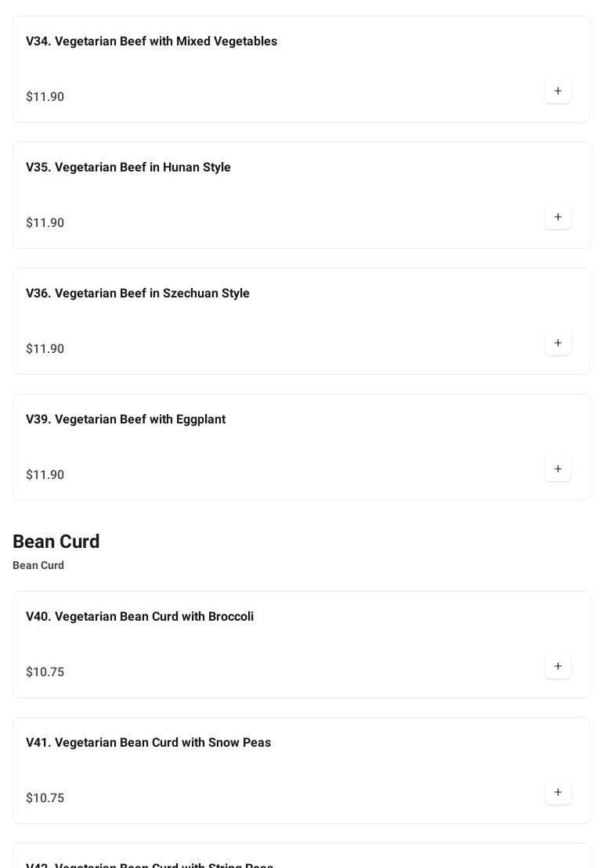603x868 pixels.
Task: Open V41 Vegetarian Bean Curd with Snow Peas title
Action: (148, 743)
